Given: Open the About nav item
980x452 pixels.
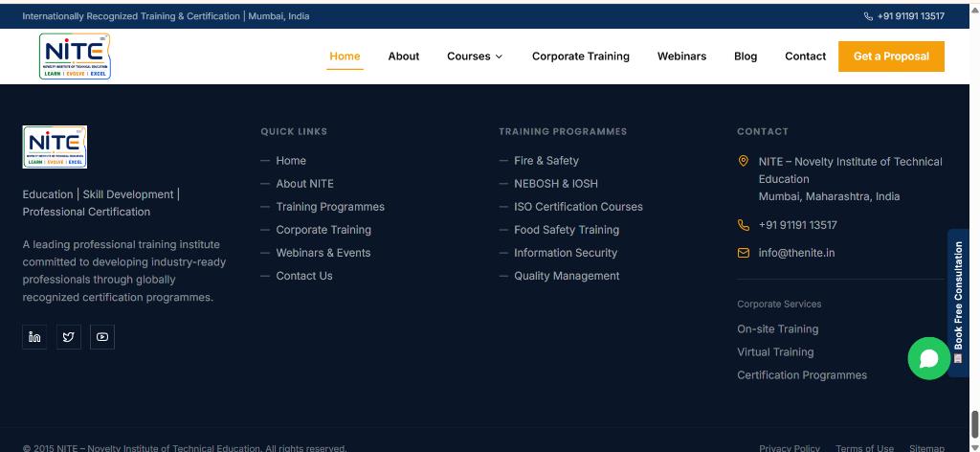Looking at the screenshot, I should pos(404,56).
